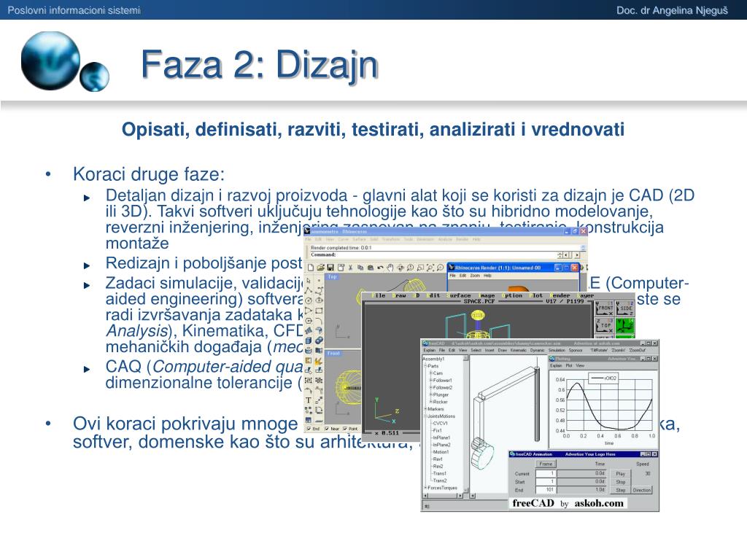This screenshot has height=560, width=747.
Task: Collapse the JointsMotions node in freeCAD tree
Action: tap(425, 416)
